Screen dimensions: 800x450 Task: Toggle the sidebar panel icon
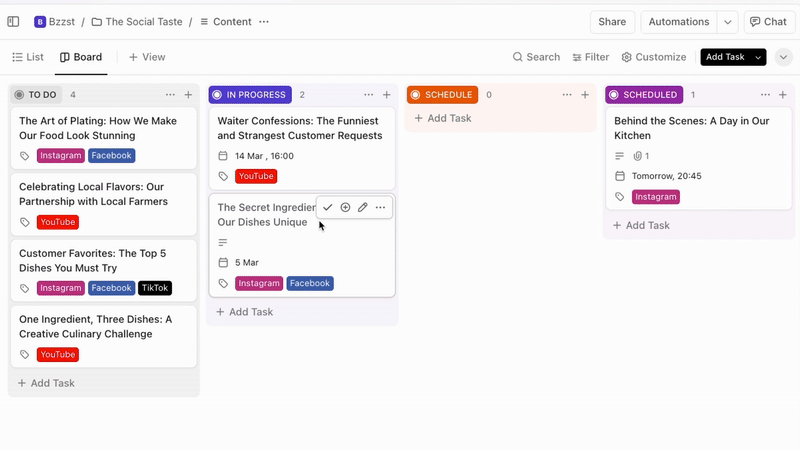[13, 21]
